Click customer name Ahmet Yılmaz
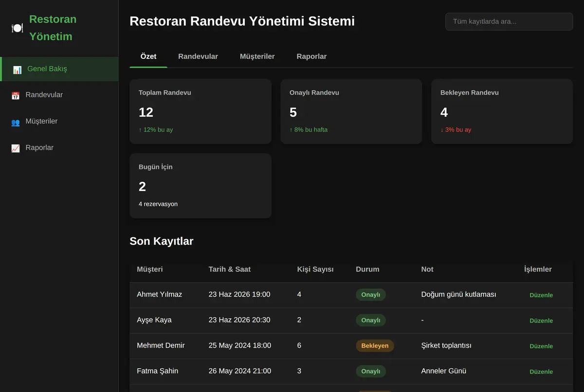 [160, 294]
